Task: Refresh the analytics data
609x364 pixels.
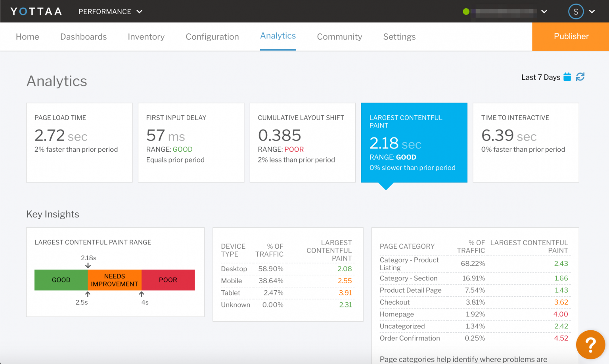Action: (580, 77)
